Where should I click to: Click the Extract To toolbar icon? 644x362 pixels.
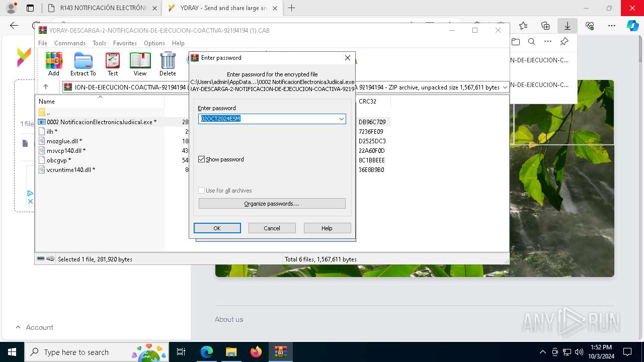click(x=83, y=64)
